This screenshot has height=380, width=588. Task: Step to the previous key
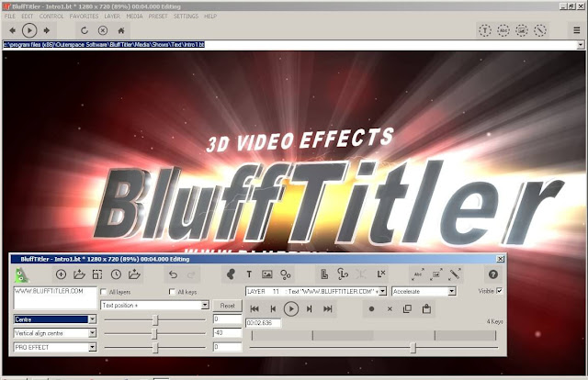[x=273, y=308]
